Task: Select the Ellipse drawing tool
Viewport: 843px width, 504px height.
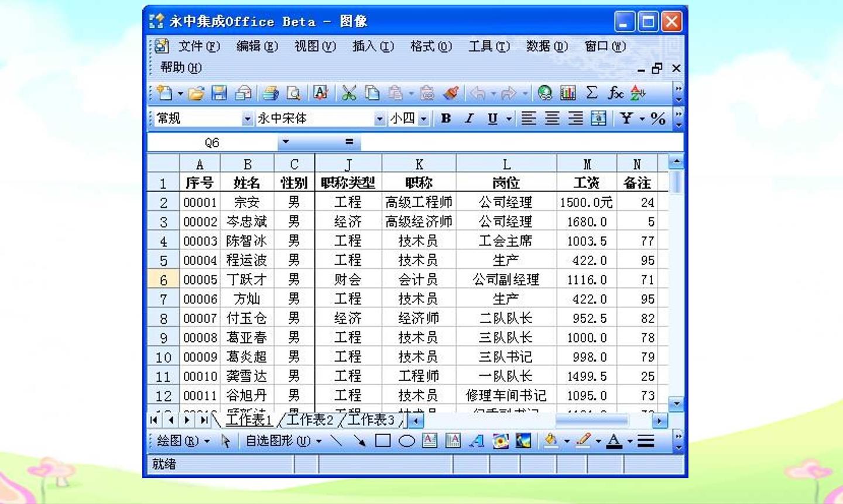Action: click(x=406, y=441)
